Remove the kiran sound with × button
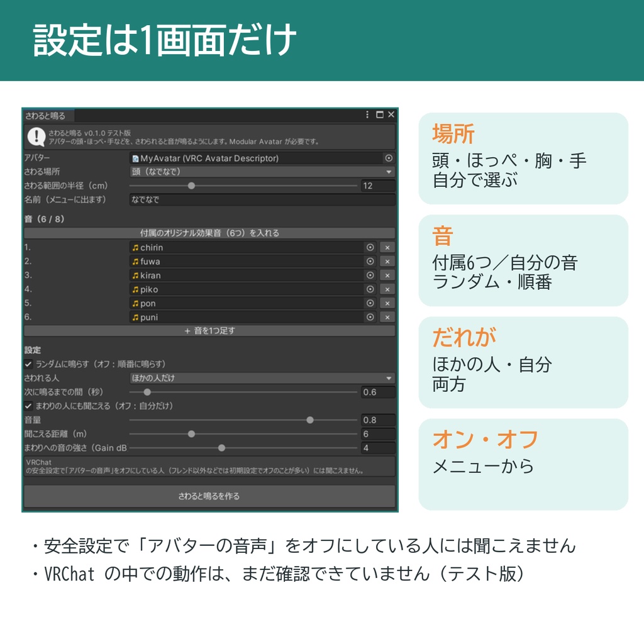 click(x=387, y=275)
